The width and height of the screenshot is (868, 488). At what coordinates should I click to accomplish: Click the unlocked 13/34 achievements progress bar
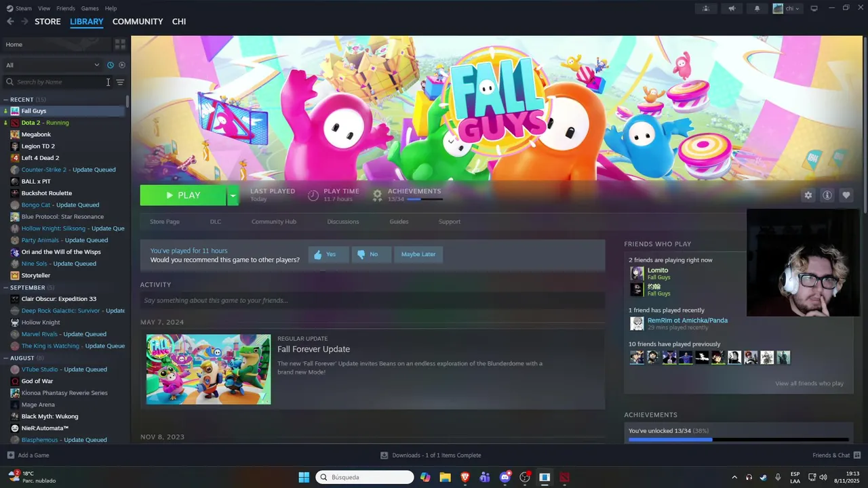(x=738, y=440)
